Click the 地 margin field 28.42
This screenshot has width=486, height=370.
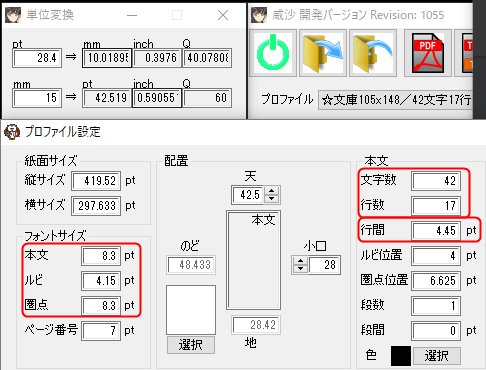[x=256, y=325]
